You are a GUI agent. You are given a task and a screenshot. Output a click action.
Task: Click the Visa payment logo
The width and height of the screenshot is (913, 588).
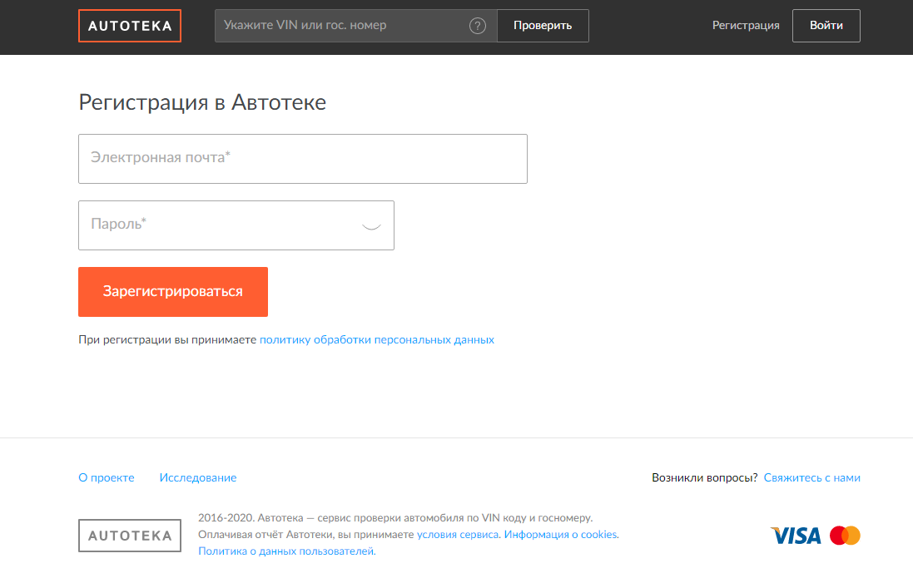796,536
